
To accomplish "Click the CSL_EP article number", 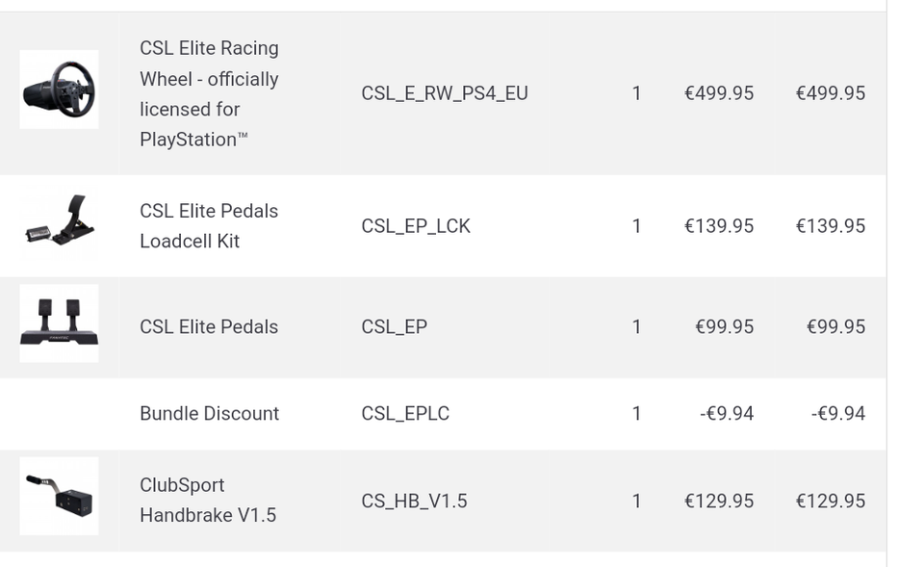I will pos(394,327).
